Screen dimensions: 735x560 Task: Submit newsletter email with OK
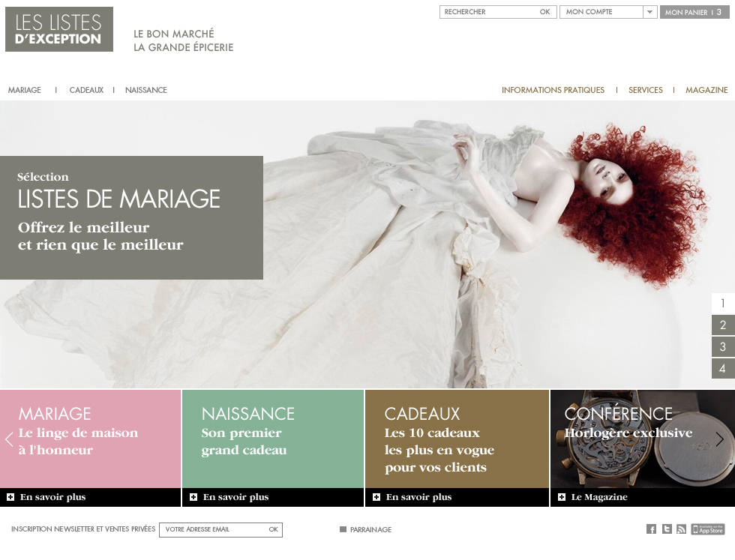(x=273, y=529)
